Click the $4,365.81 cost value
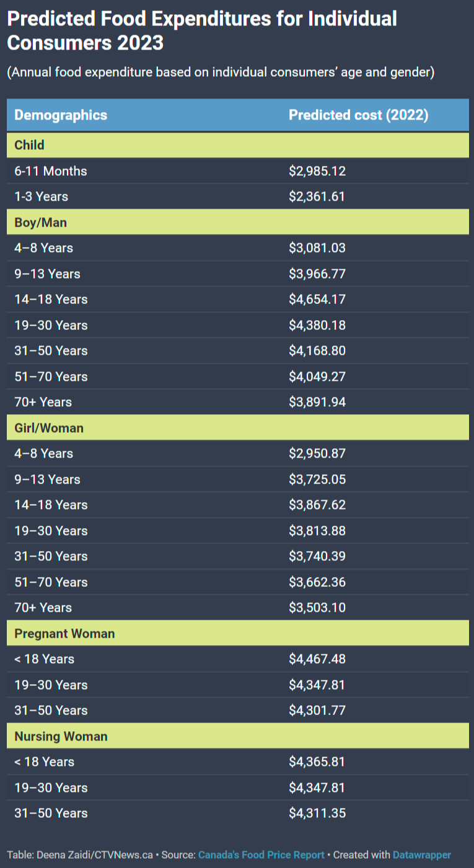Image resolution: width=474 pixels, height=868 pixels. pos(317,762)
